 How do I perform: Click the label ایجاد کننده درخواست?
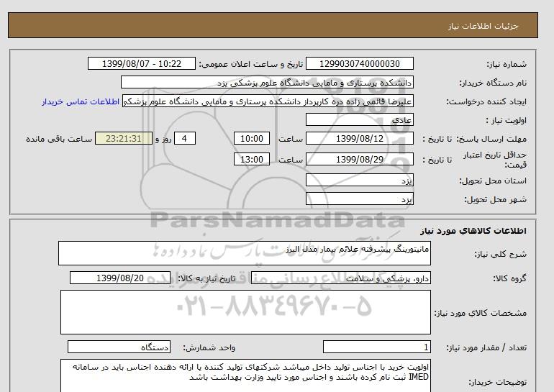486,101
